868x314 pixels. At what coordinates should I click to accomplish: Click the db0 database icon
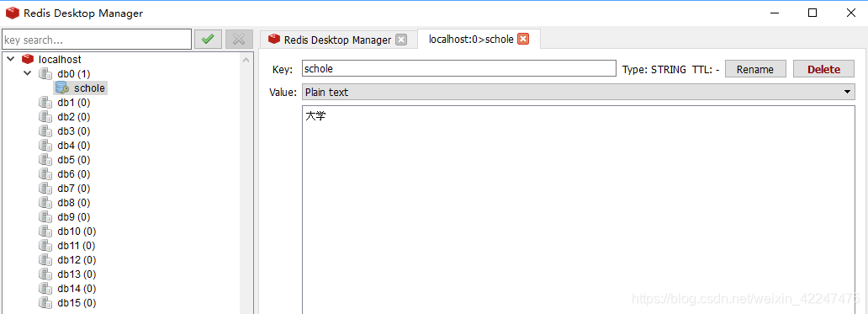pyautogui.click(x=45, y=73)
